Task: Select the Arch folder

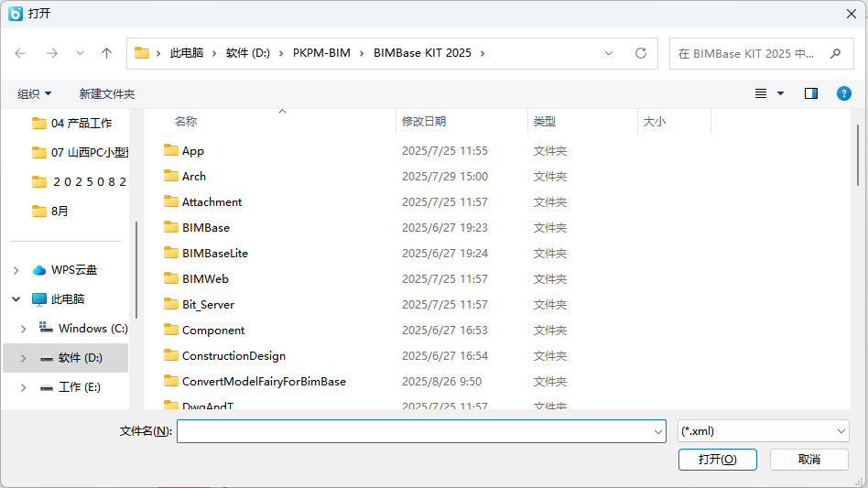Action: coord(194,177)
